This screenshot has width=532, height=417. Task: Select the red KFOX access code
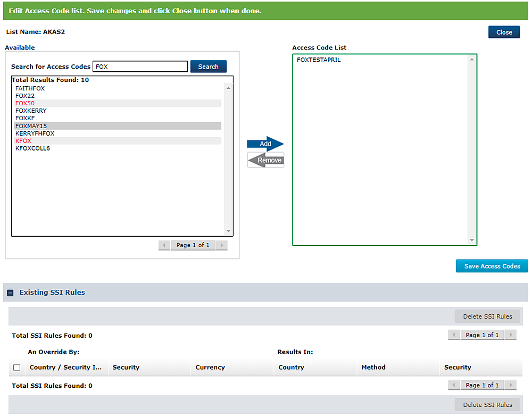pos(23,141)
